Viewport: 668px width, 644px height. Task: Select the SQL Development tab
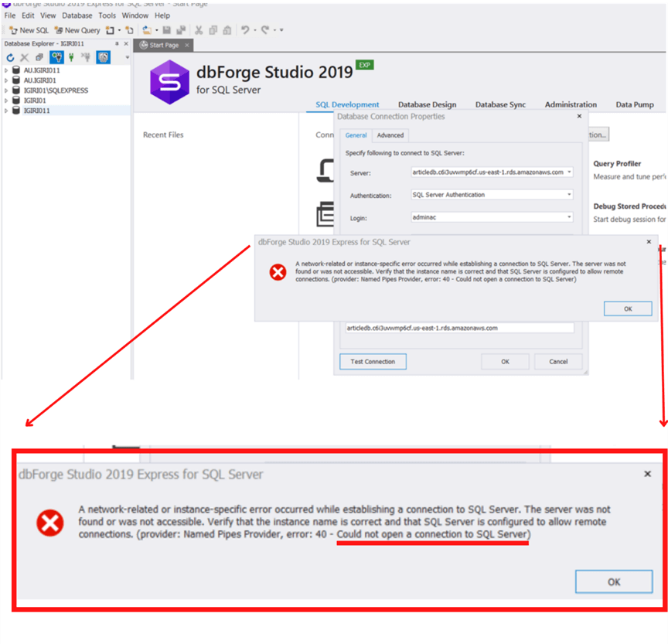tap(347, 105)
